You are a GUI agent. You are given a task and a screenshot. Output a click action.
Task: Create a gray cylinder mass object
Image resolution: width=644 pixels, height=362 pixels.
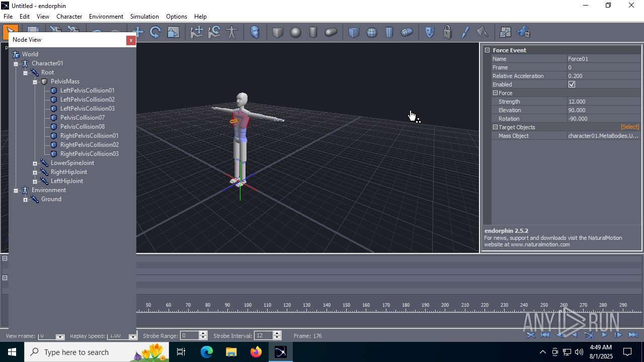tap(313, 32)
